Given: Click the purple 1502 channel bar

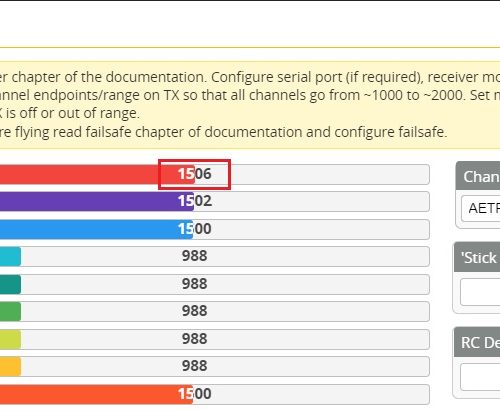Looking at the screenshot, I should [215, 201].
